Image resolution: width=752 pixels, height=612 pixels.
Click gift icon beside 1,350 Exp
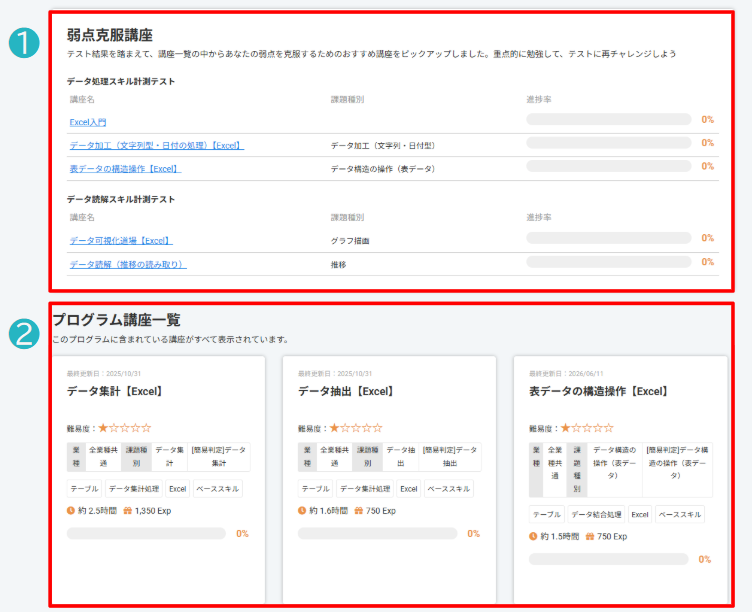click(128, 511)
